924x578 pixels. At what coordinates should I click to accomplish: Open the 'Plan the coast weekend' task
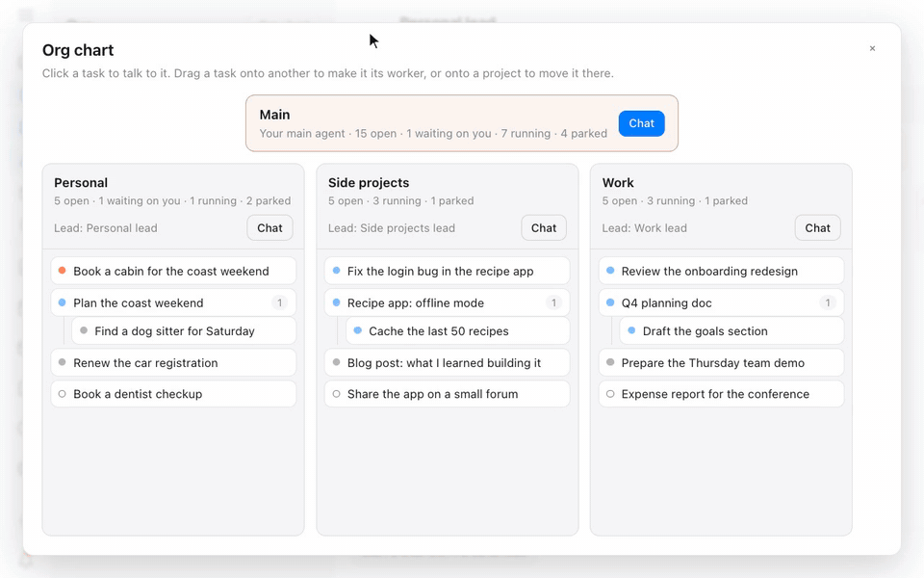coord(173,303)
